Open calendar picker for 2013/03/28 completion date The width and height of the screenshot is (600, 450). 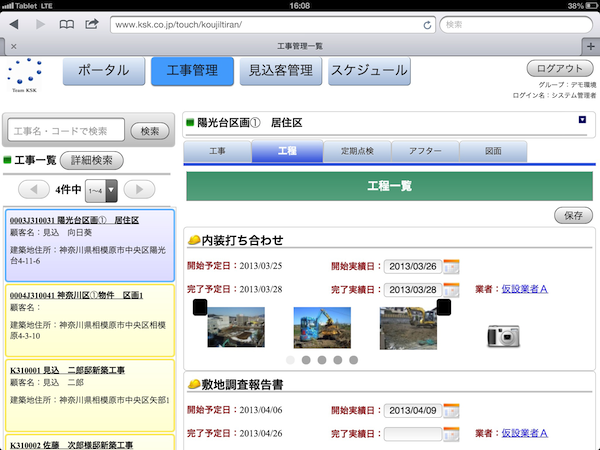click(452, 290)
